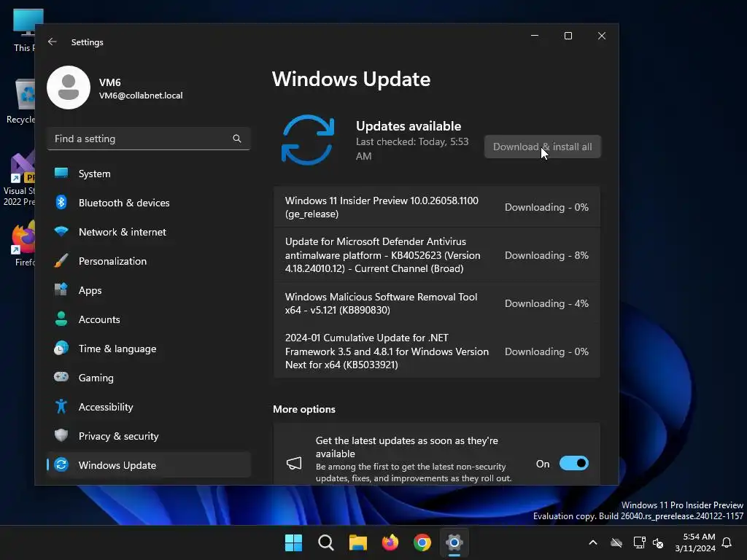
Task: Click Download & install all button
Action: coord(543,147)
